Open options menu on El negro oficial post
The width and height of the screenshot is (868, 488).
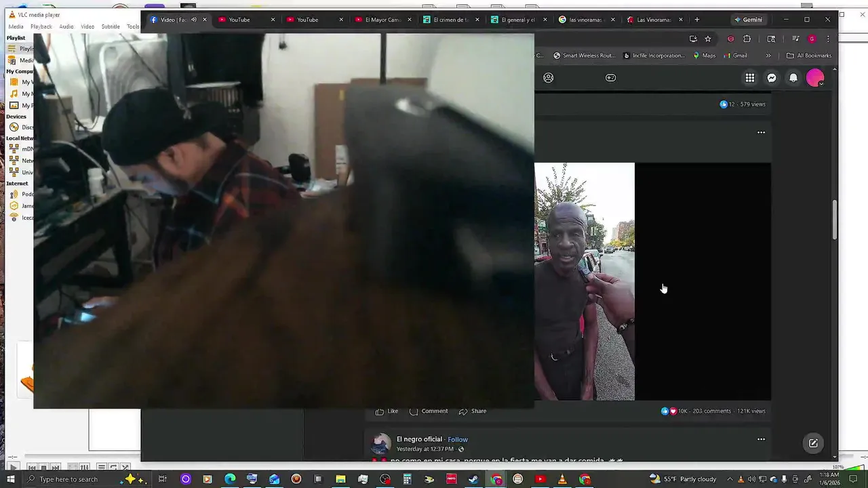[x=761, y=439]
